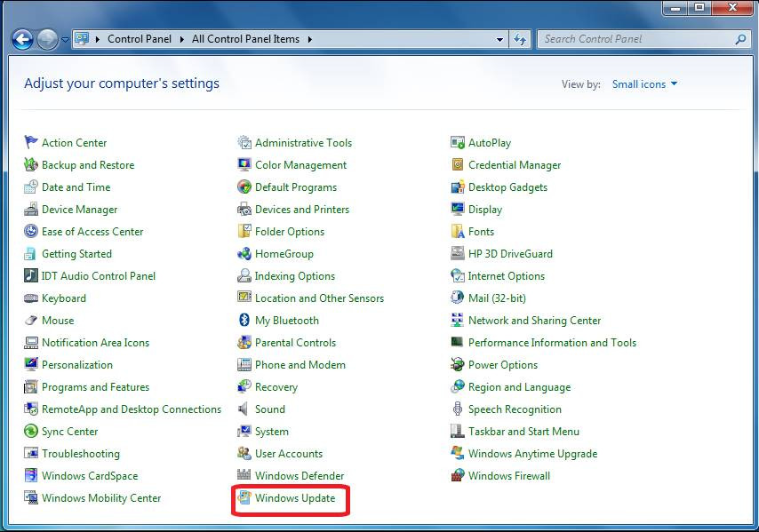Open the Windows CardSpace link
759x532 pixels.
coord(90,476)
